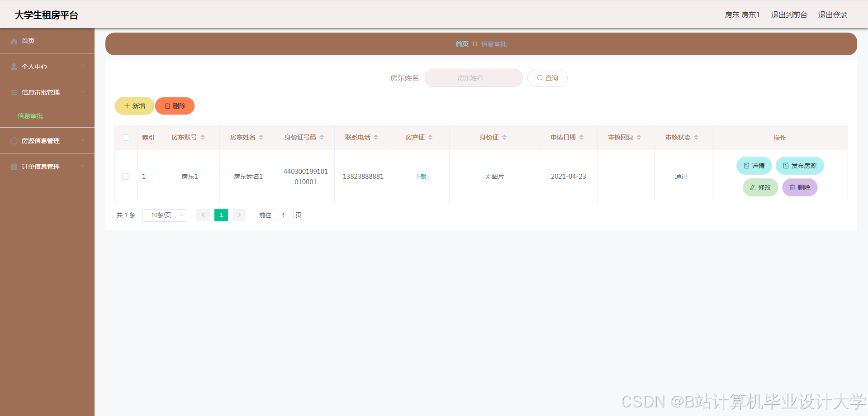This screenshot has width=868, height=416.
Task: Sort by 审核状态 column arrows
Action: pos(696,137)
